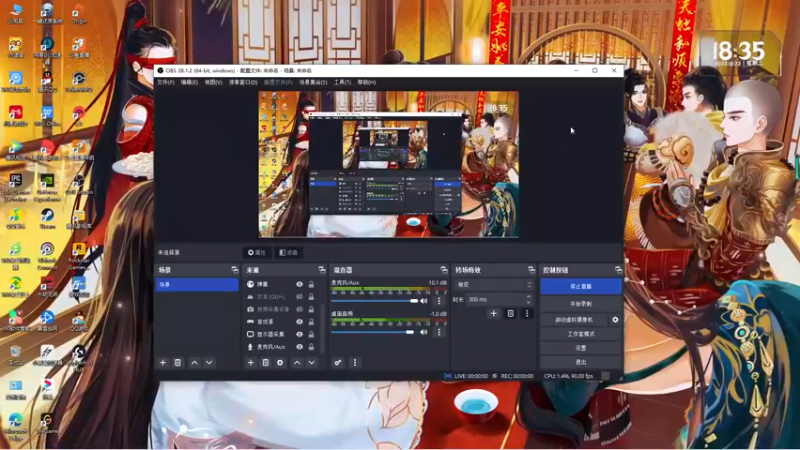Image resolution: width=800 pixels, height=450 pixels.
Task: Hide the 游戏源 source
Action: [299, 322]
